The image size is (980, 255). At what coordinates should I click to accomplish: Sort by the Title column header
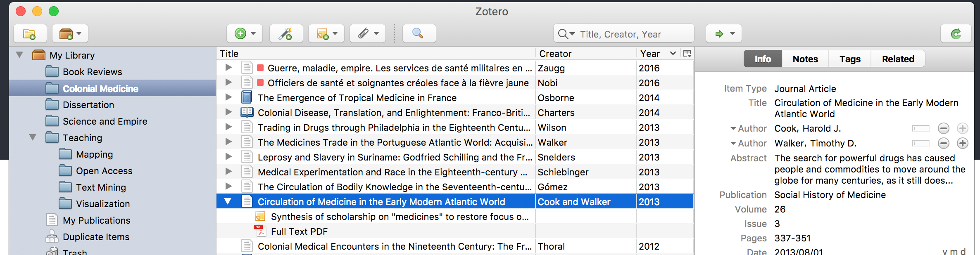pyautogui.click(x=376, y=54)
